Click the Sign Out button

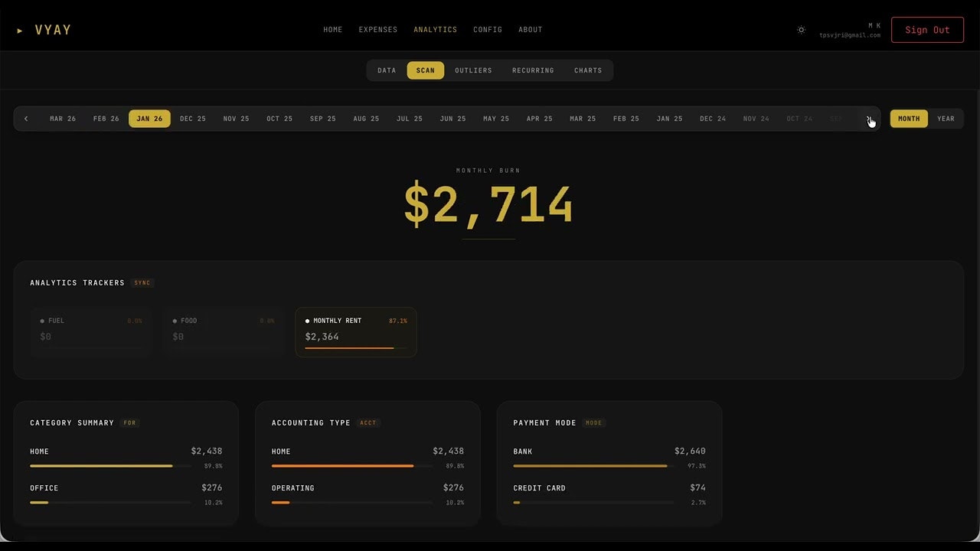point(927,30)
